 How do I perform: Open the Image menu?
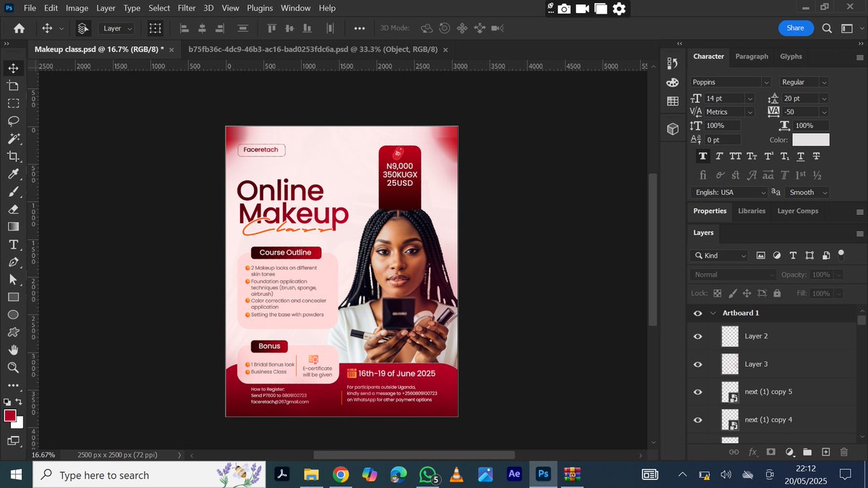click(x=77, y=8)
